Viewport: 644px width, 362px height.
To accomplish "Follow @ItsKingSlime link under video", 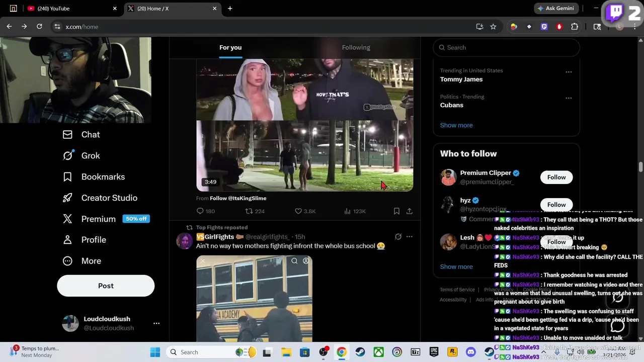I will (238, 198).
